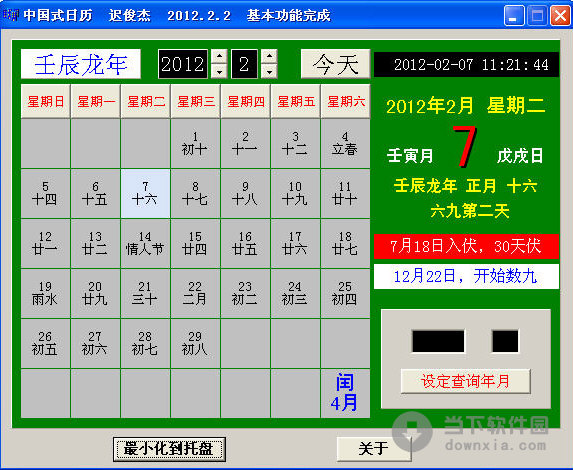Click the 最小化到托盘 button

169,449
